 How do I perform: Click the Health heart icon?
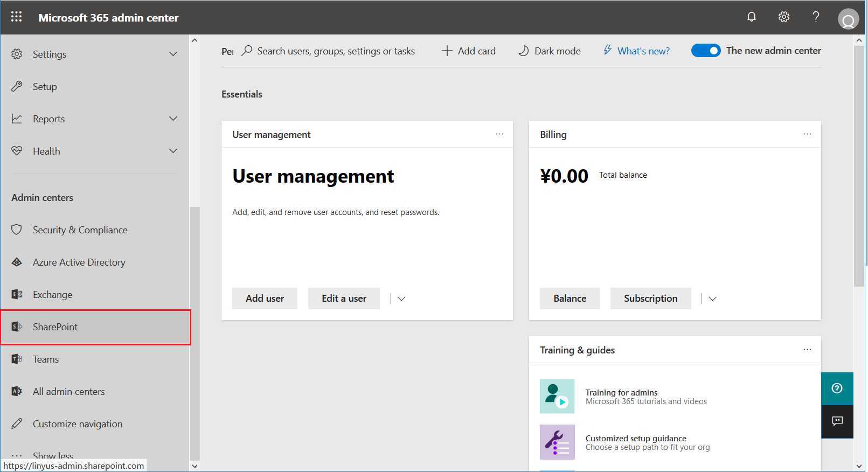17,151
